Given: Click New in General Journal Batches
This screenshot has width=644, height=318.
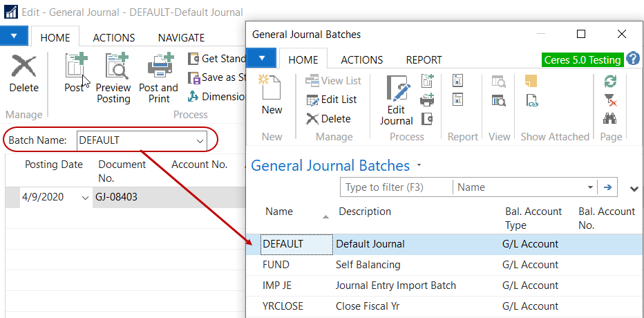Looking at the screenshot, I should 272,95.
